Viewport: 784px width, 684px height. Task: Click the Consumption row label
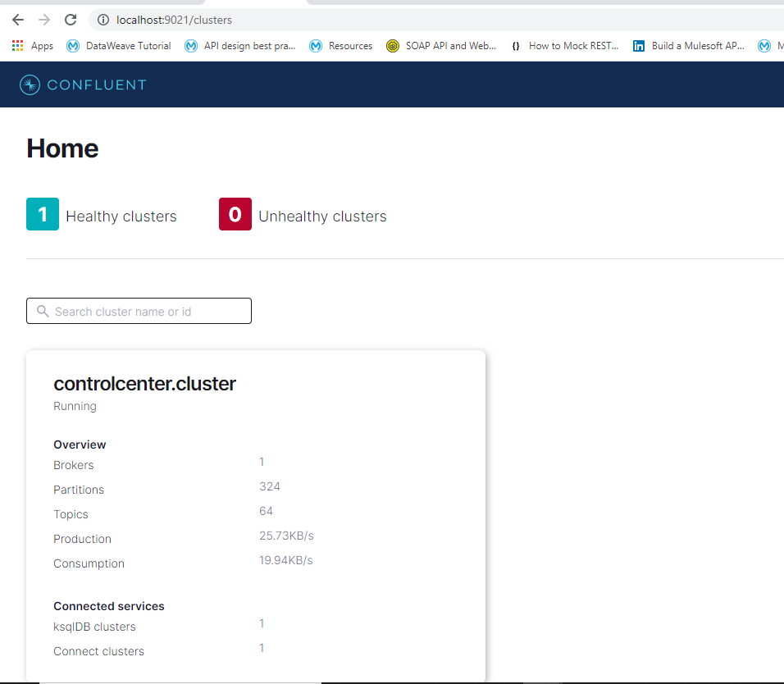[89, 563]
